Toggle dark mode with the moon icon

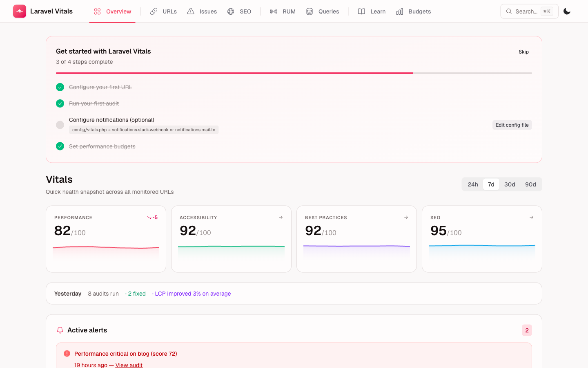567,11
